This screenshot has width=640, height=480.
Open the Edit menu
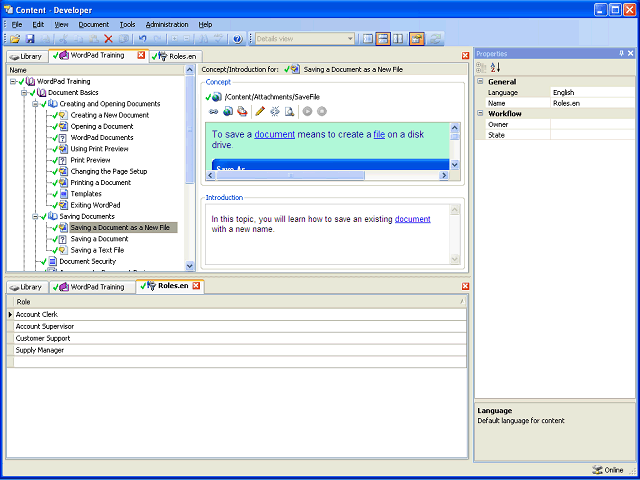[38, 24]
